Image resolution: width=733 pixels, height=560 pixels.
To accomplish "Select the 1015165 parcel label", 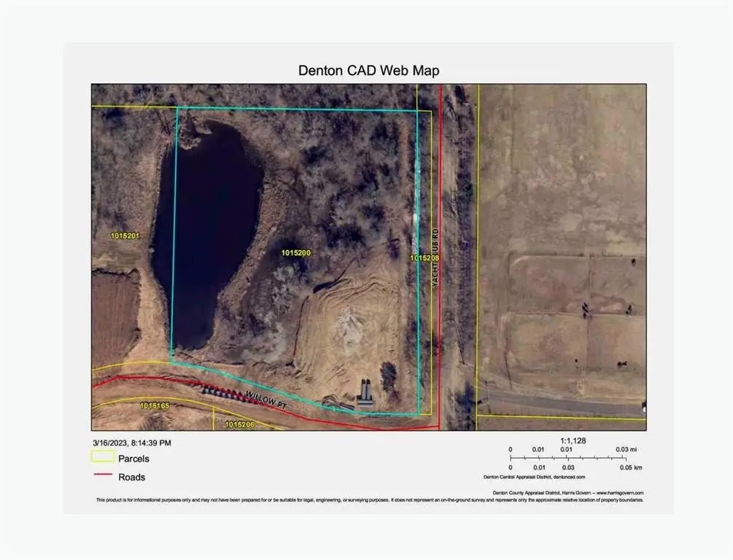I will [154, 405].
